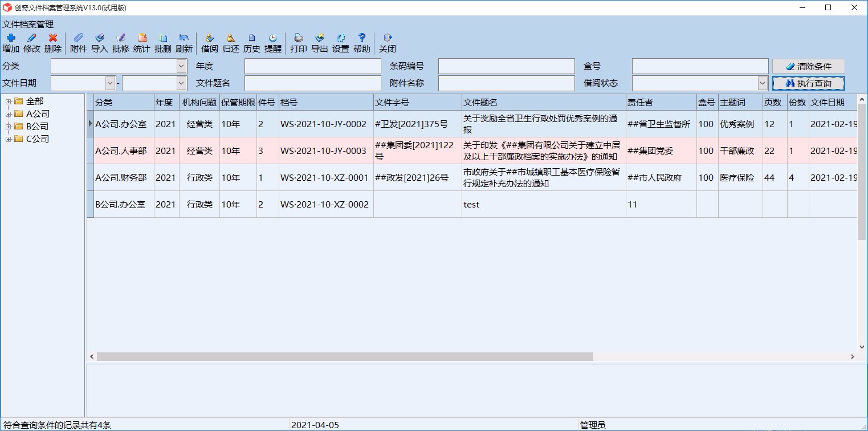Image resolution: width=868 pixels, height=431 pixels.
Task: Expand the C公司 tree node
Action: click(9, 139)
